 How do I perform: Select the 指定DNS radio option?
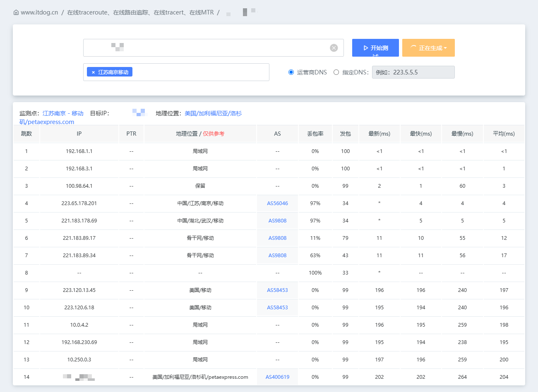point(336,72)
